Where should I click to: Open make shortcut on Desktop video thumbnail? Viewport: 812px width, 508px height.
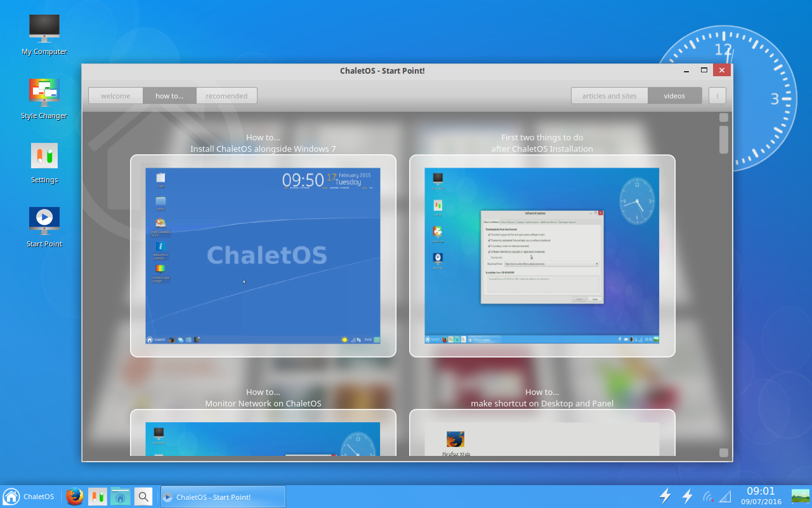542,432
